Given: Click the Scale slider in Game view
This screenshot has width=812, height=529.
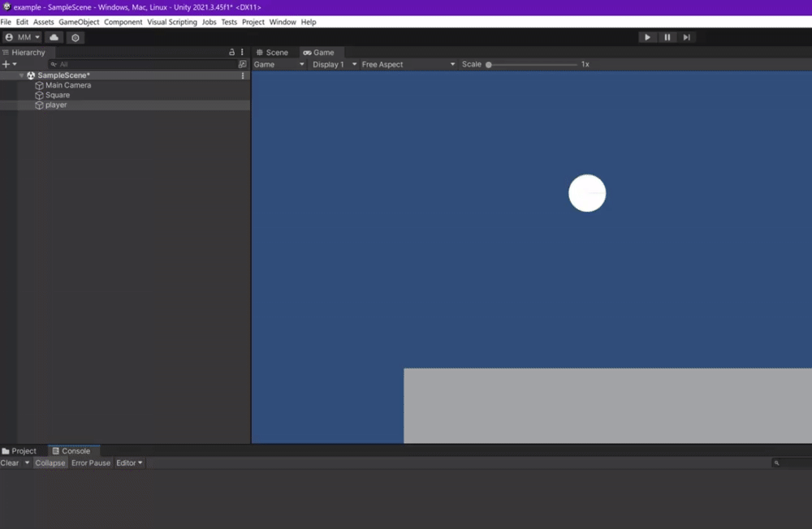Looking at the screenshot, I should pos(532,64).
